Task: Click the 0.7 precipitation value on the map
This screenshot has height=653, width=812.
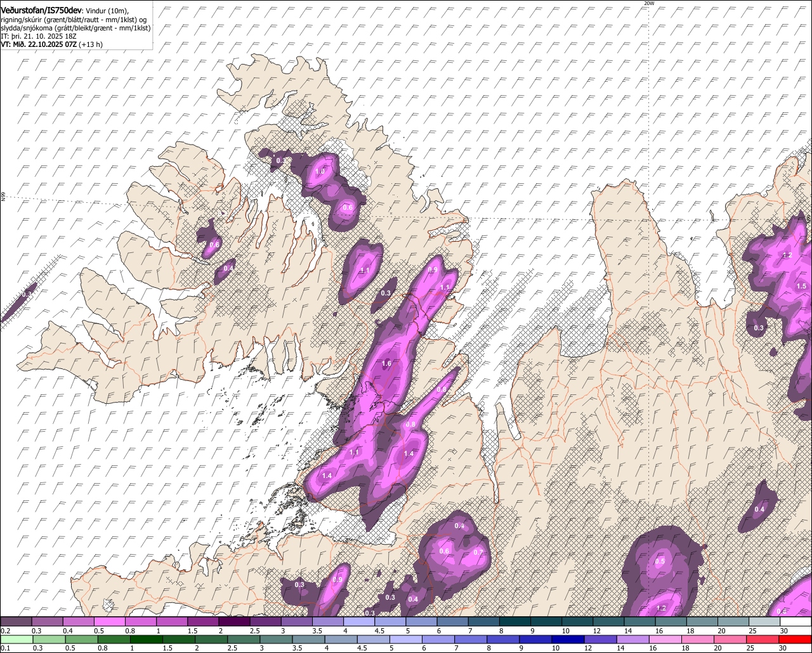Action: click(478, 553)
